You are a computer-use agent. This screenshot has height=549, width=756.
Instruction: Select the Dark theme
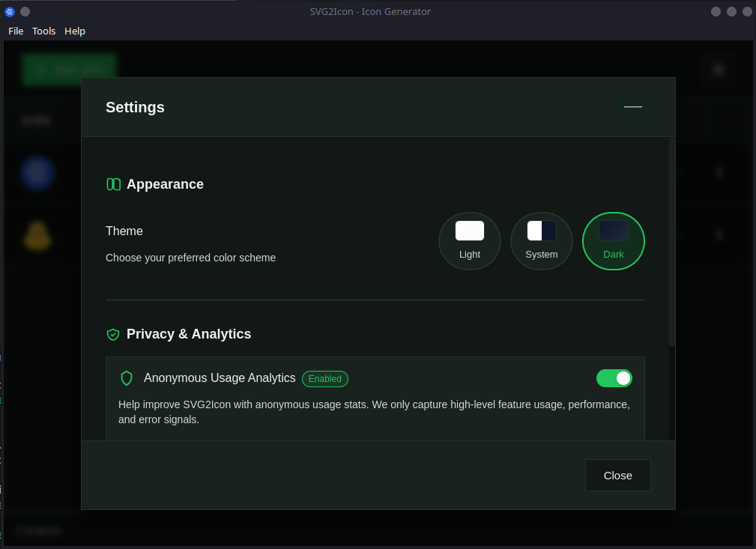(613, 241)
